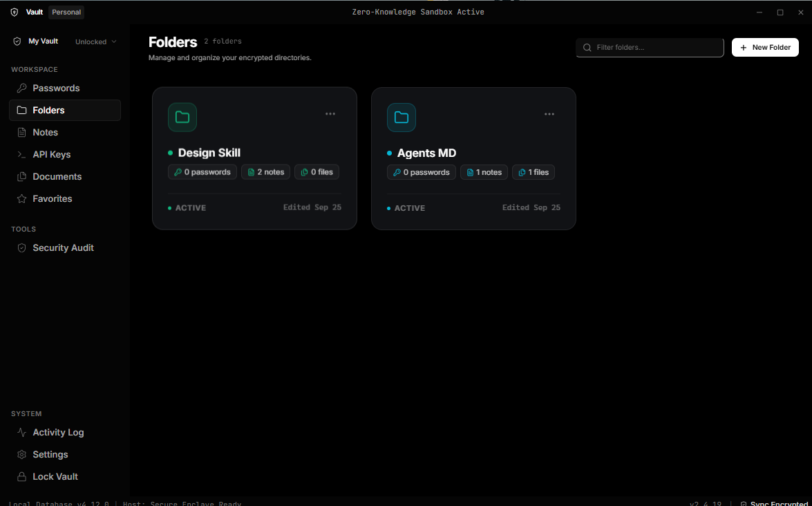The width and height of the screenshot is (812, 506).
Task: Click the files icon beside Documents
Action: [x=21, y=176]
